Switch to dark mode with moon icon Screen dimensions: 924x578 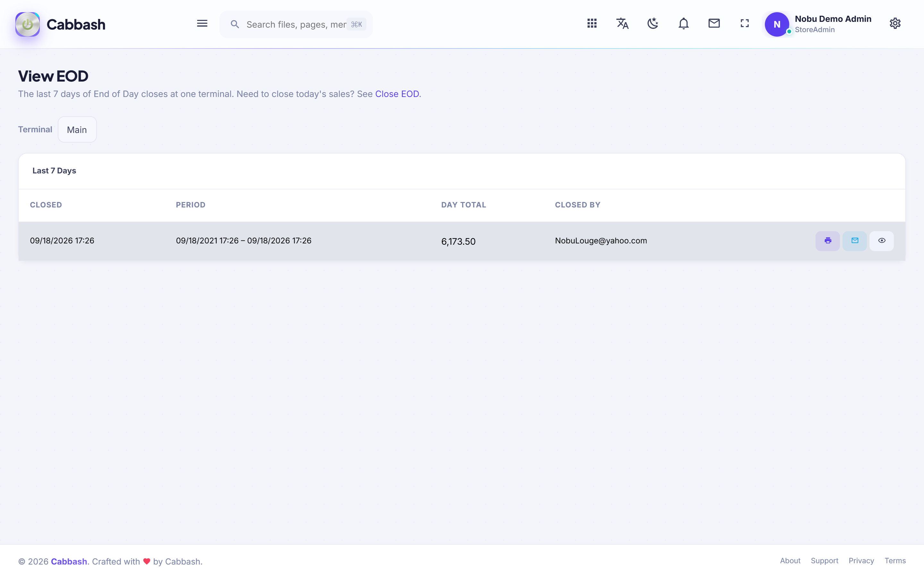653,24
